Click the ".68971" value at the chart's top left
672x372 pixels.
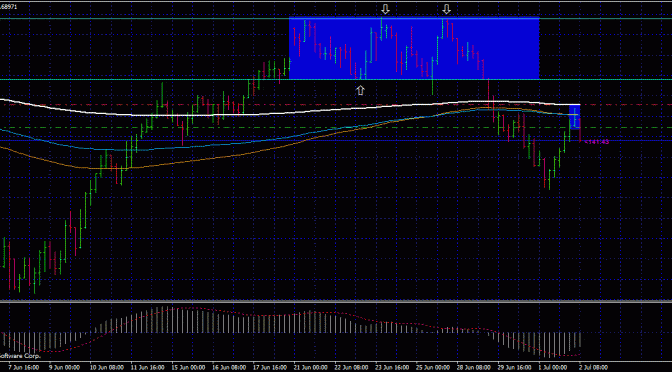pyautogui.click(x=9, y=7)
